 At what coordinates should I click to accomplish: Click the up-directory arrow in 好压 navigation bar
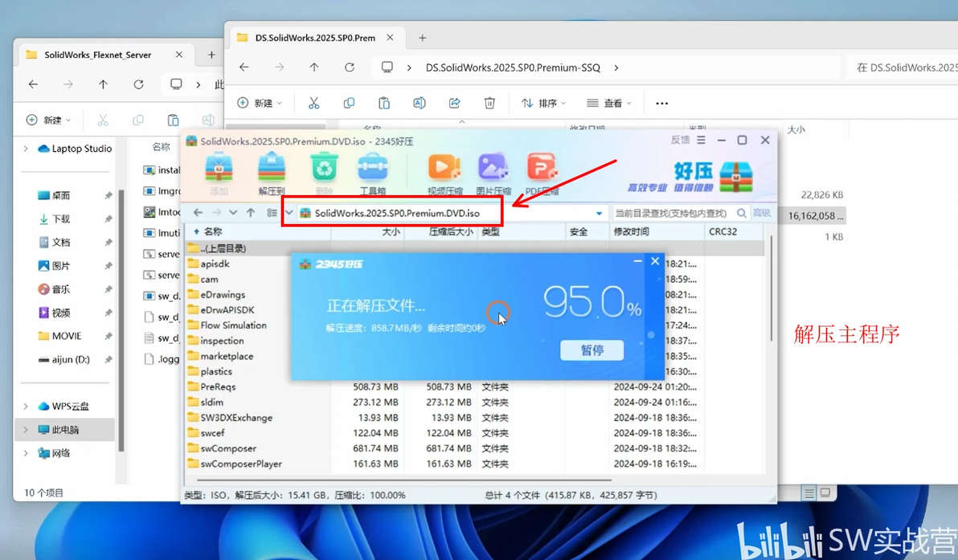tap(251, 213)
